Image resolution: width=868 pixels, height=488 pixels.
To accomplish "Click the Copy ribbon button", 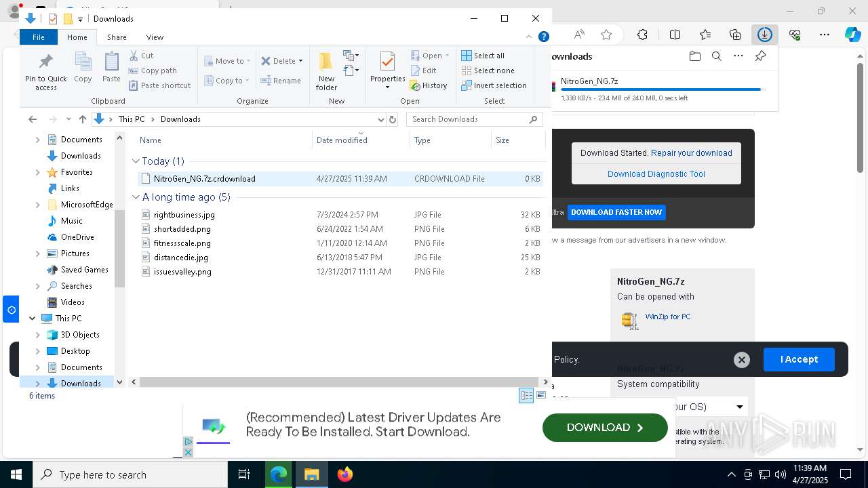I will pos(83,68).
